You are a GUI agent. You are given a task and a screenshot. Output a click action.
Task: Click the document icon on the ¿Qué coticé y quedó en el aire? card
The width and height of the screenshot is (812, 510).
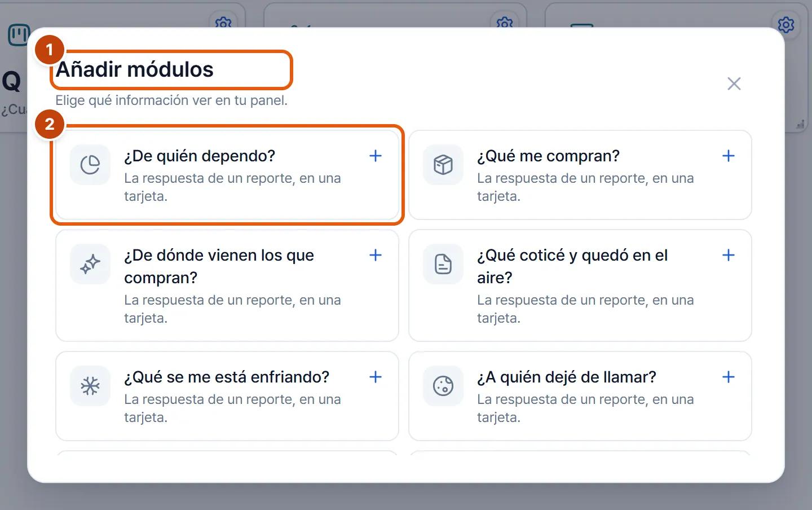coord(443,264)
